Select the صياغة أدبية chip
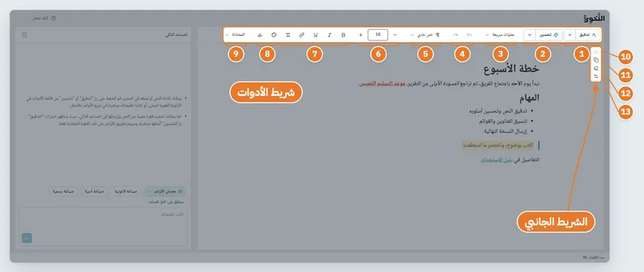The width and height of the screenshot is (644, 272). click(x=94, y=192)
